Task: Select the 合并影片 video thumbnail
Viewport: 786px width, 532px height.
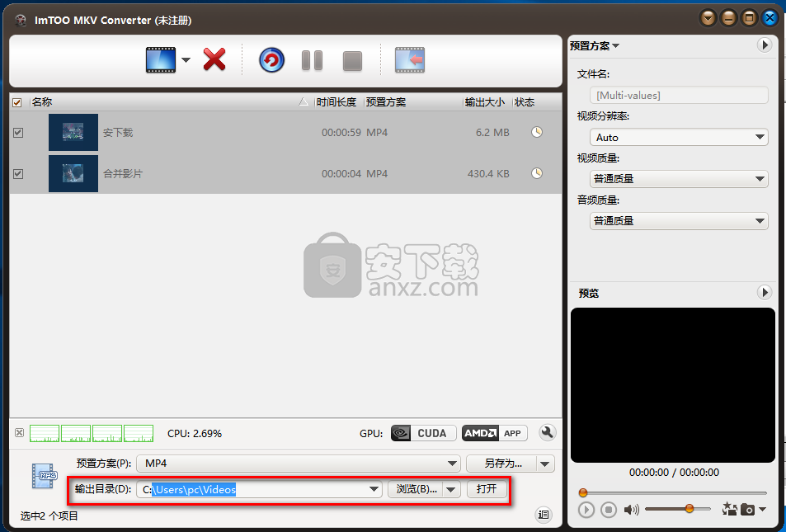Action: [x=73, y=173]
